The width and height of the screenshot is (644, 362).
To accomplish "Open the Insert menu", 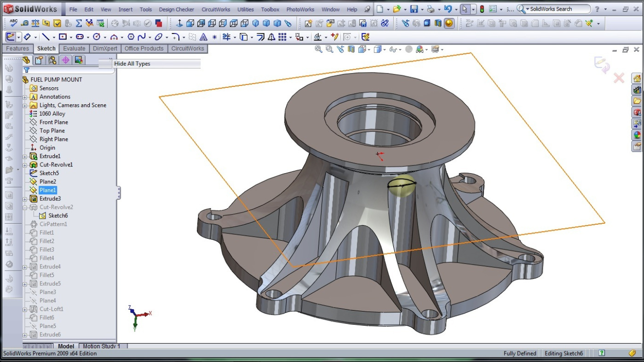I will click(x=125, y=9).
